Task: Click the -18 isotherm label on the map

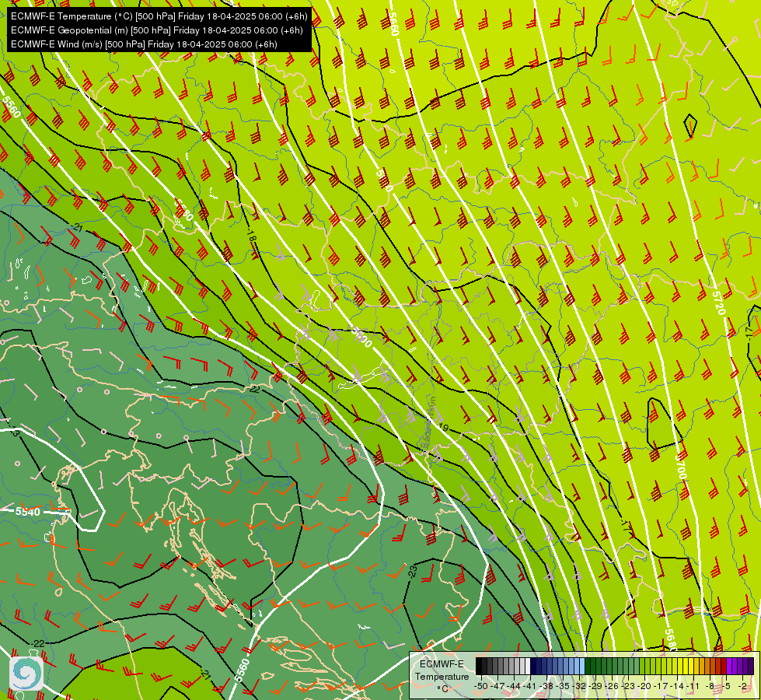Action: click(x=250, y=236)
